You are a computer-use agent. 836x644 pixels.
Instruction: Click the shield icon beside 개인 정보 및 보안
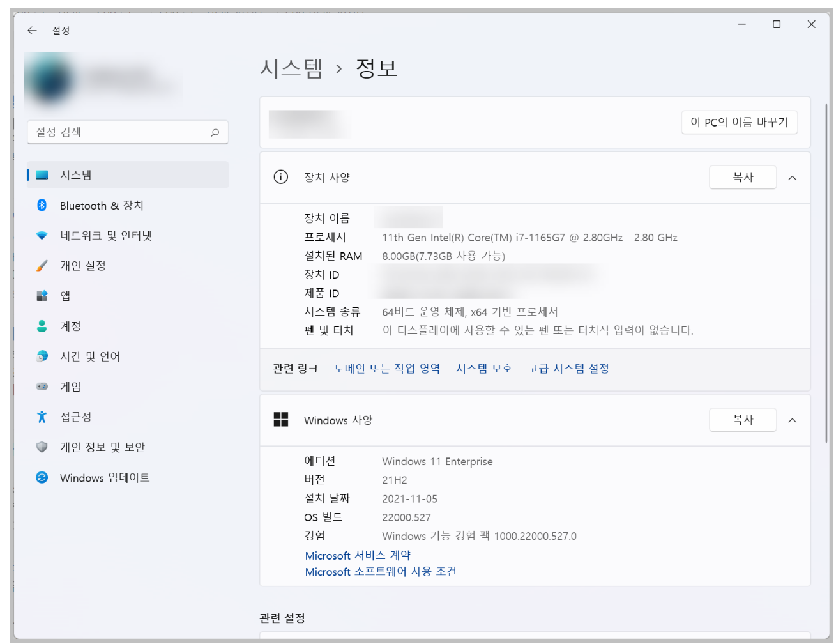pos(42,447)
